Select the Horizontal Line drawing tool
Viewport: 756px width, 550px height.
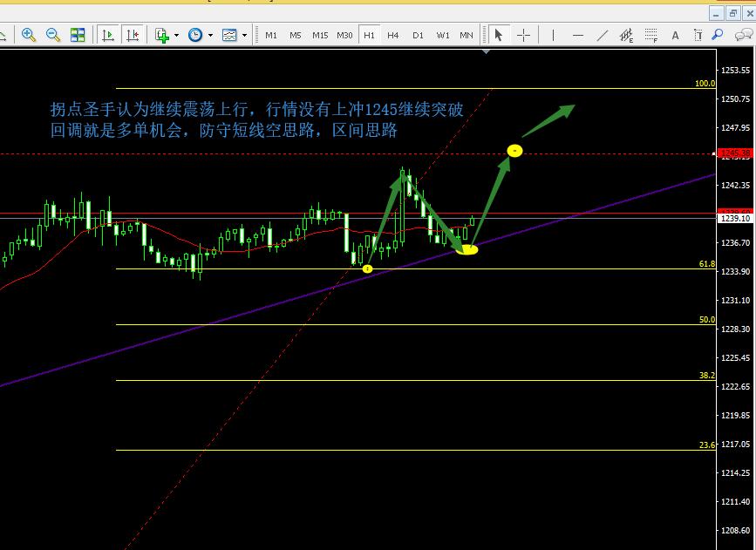coord(578,35)
